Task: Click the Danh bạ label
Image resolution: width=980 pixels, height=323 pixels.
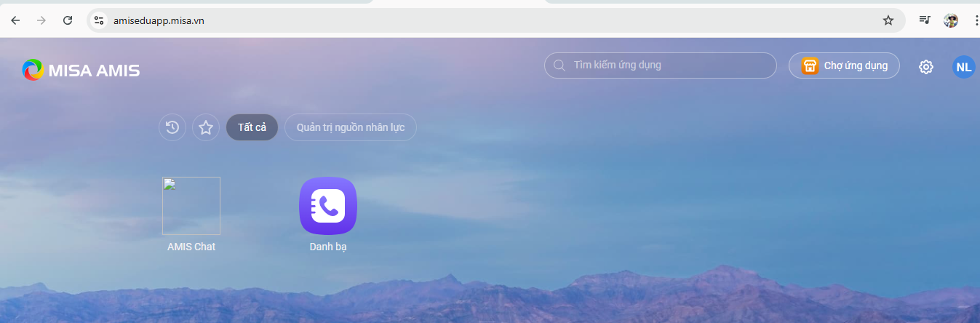Action: (x=328, y=247)
